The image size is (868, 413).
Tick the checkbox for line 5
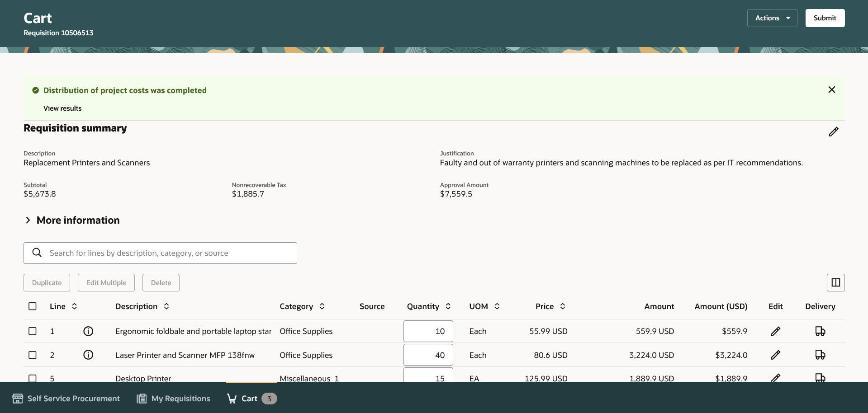pyautogui.click(x=33, y=378)
